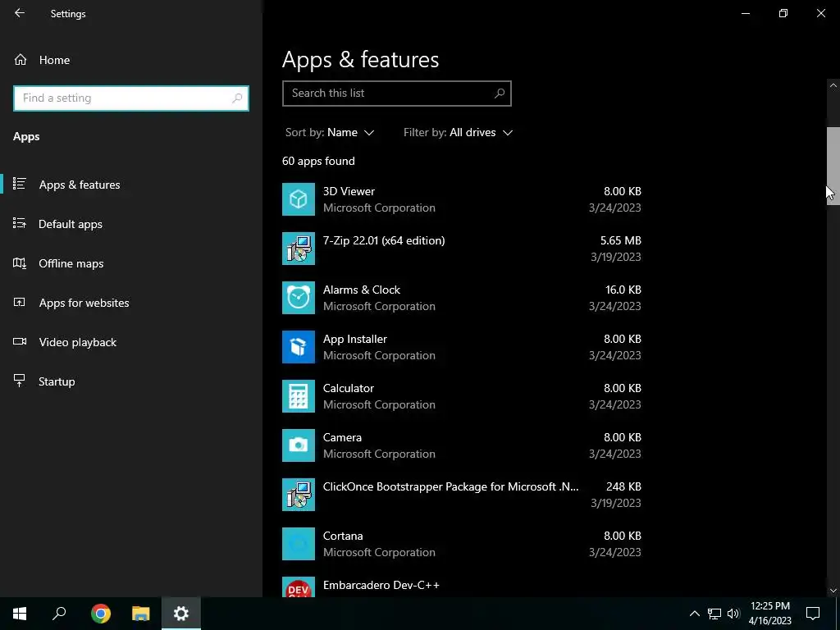This screenshot has width=840, height=630.
Task: Click the Video playback camera icon
Action: tap(20, 341)
